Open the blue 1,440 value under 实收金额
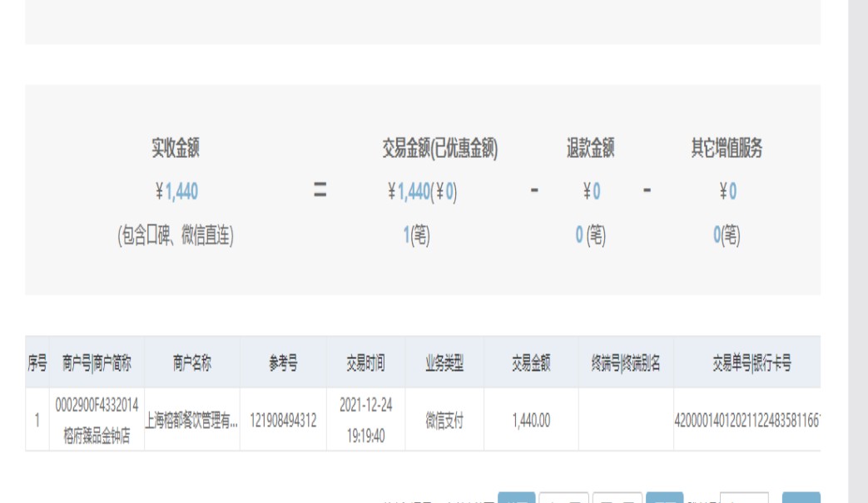Viewport: 868px width, 503px height. click(181, 192)
